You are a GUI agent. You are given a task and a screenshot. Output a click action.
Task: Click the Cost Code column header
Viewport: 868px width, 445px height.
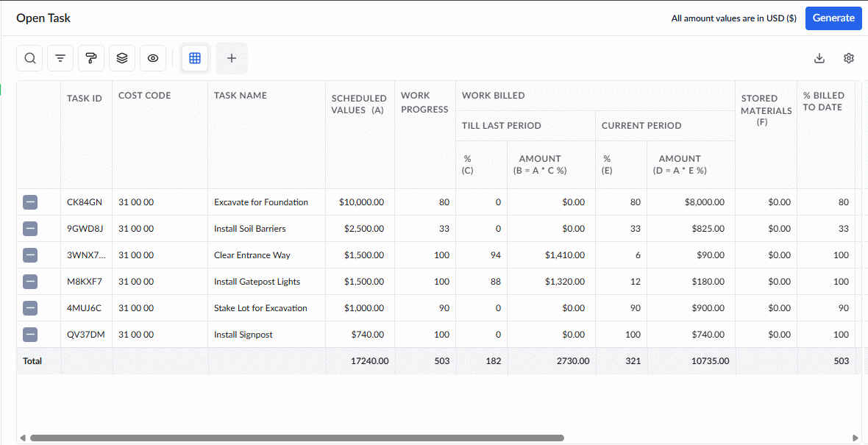point(144,95)
